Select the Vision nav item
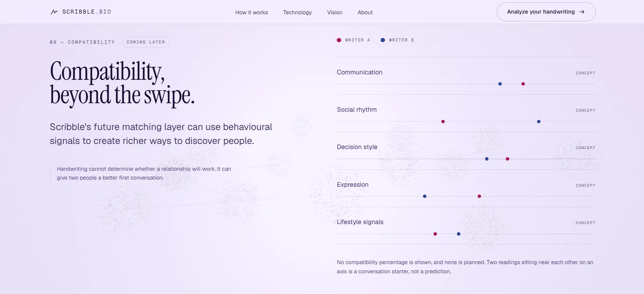Screen dimensions: 644x294 pos(335,13)
